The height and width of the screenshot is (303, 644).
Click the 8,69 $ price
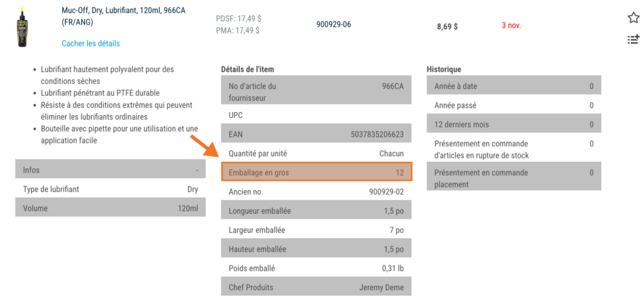pyautogui.click(x=447, y=26)
